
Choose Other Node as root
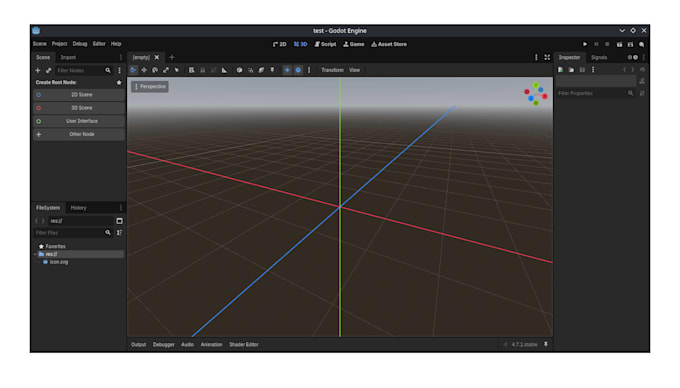(79, 134)
